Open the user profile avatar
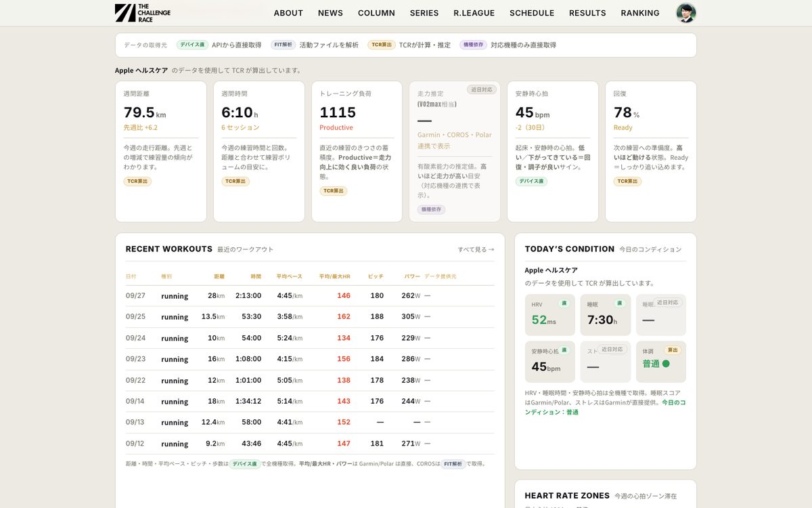 (686, 13)
